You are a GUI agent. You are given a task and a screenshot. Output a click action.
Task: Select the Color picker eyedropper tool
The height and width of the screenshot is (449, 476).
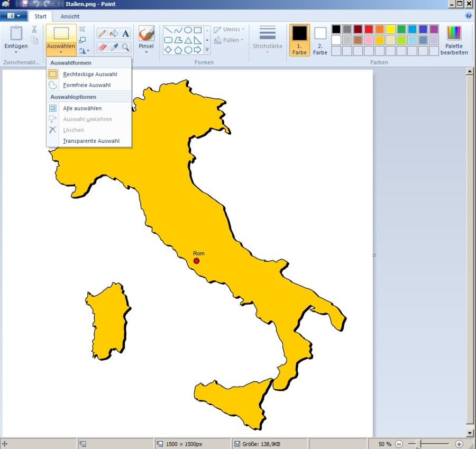(114, 47)
